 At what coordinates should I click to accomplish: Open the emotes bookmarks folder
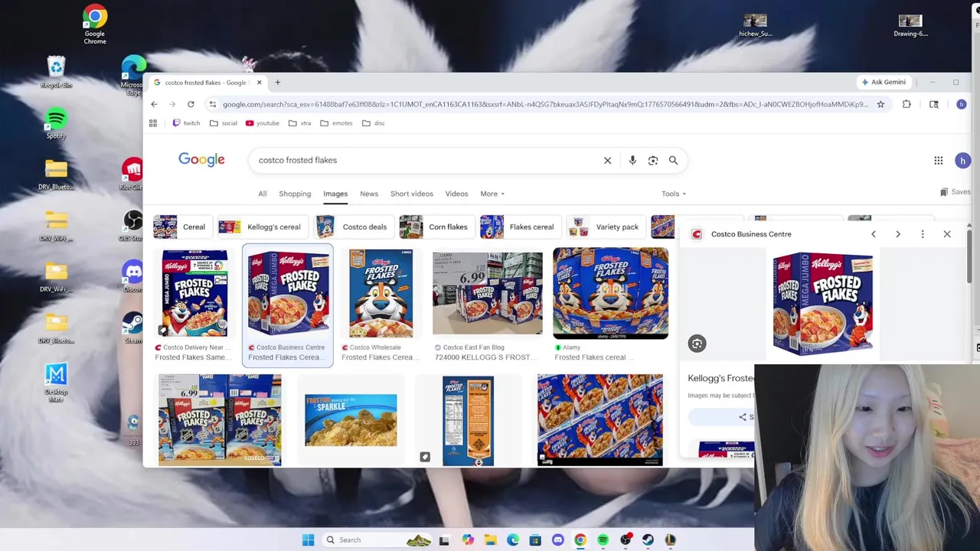pos(336,123)
